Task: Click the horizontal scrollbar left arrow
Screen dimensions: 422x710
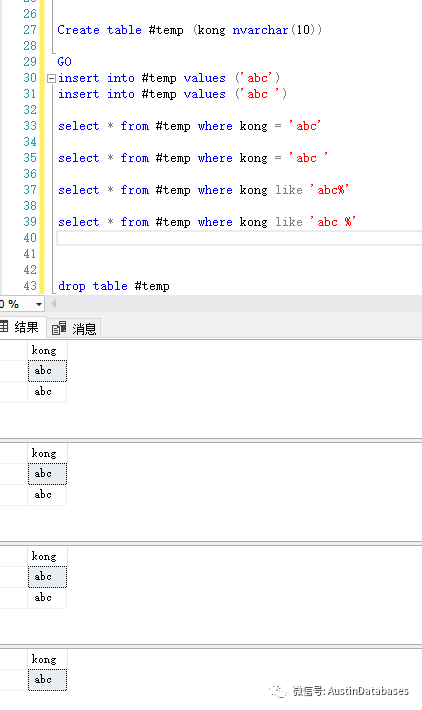Action: [x=54, y=304]
